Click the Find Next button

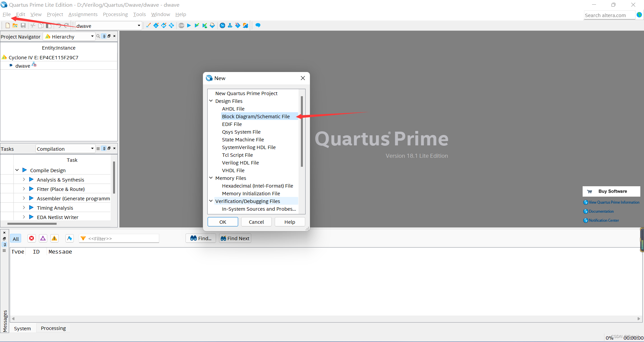[x=235, y=238]
